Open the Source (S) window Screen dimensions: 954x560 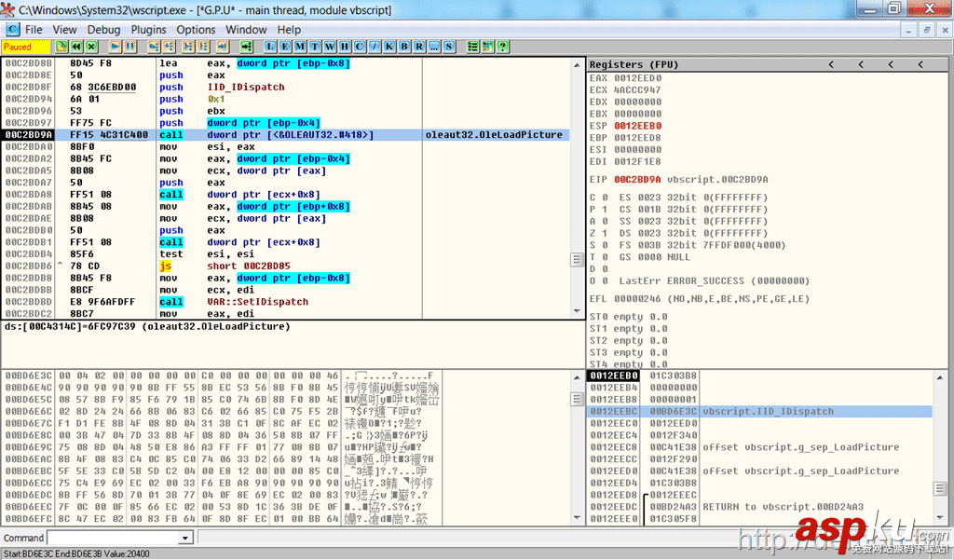tap(449, 47)
